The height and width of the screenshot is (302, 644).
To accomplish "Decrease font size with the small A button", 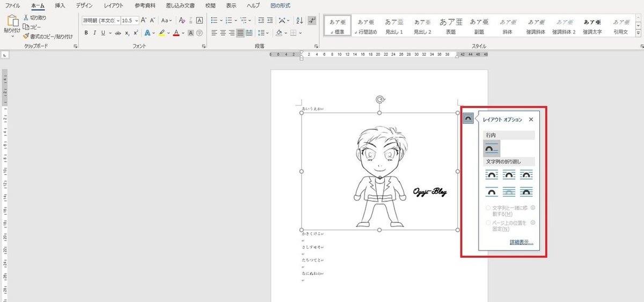I will pyautogui.click(x=152, y=20).
